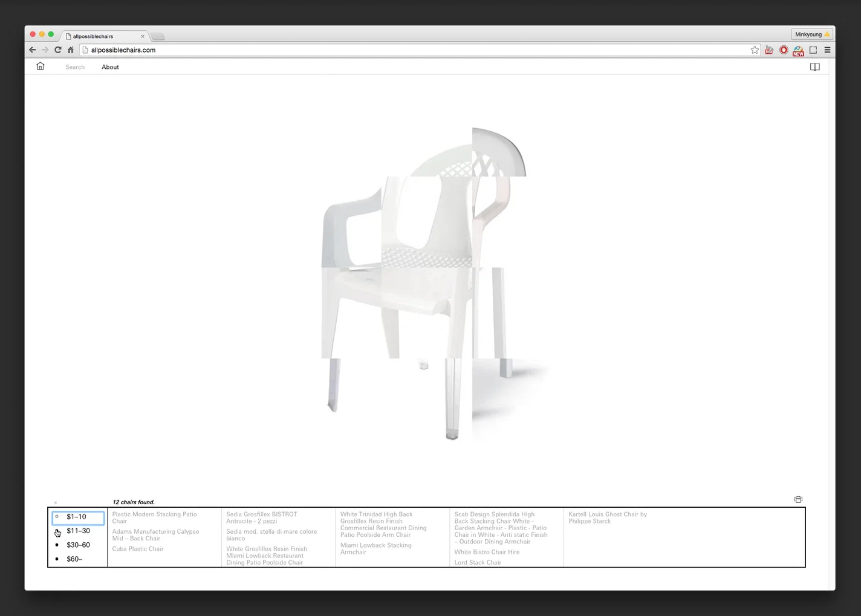Reload the page with the refresh icon
861x616 pixels.
[57, 50]
